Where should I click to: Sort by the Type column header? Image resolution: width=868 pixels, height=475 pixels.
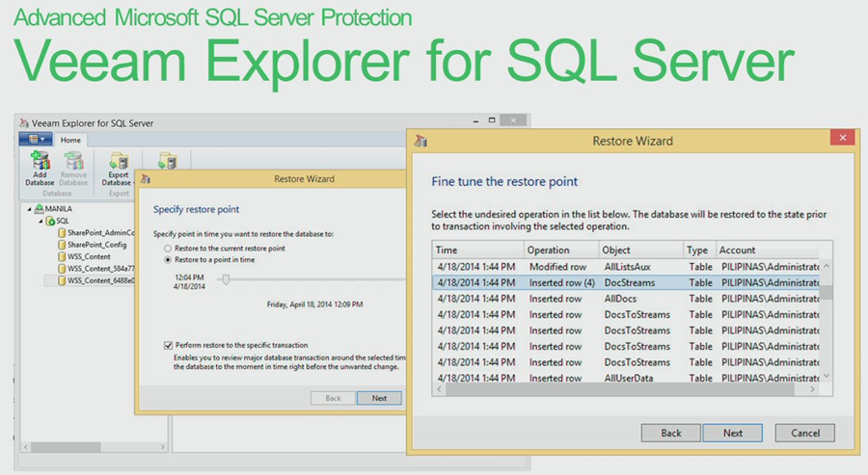(700, 250)
